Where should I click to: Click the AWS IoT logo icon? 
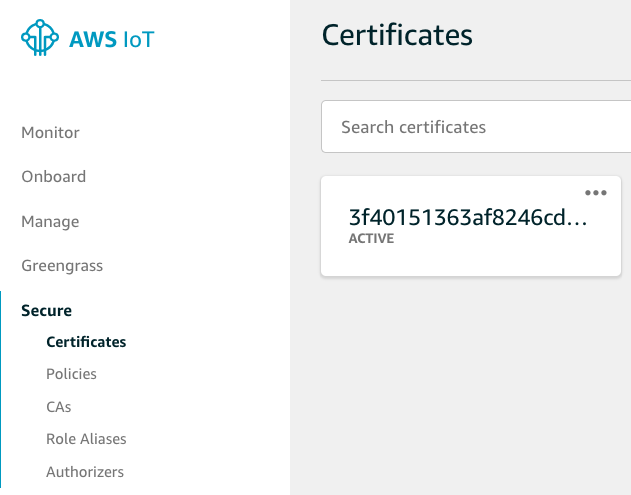(40, 37)
